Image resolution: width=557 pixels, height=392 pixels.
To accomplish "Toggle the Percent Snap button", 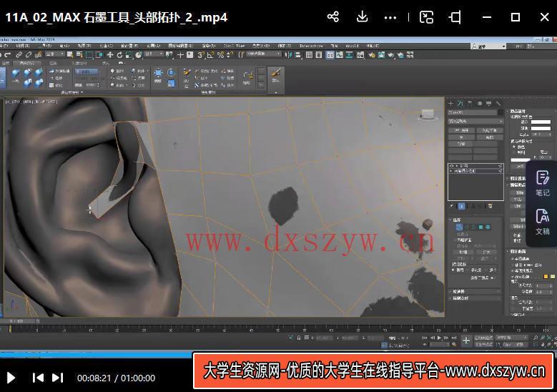I will pyautogui.click(x=221, y=54).
